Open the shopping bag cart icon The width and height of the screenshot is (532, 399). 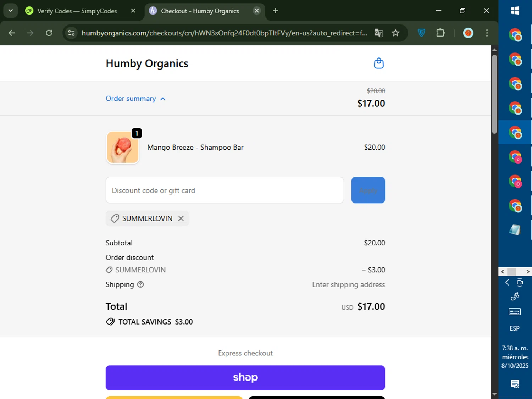pos(379,63)
